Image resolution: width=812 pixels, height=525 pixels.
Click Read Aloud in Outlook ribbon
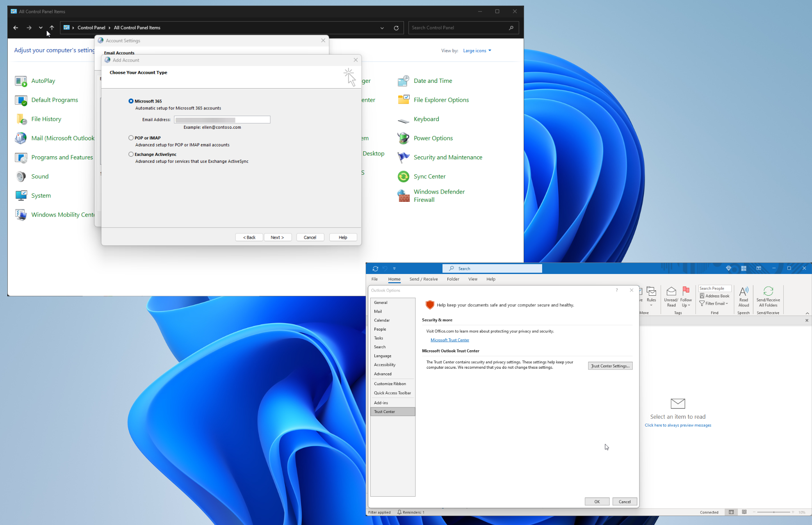744,297
